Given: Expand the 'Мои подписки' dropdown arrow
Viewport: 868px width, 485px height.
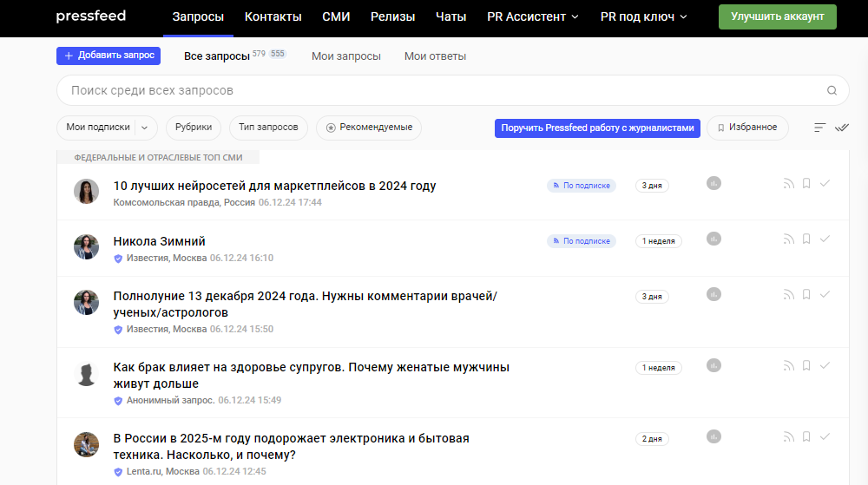Looking at the screenshot, I should point(144,128).
